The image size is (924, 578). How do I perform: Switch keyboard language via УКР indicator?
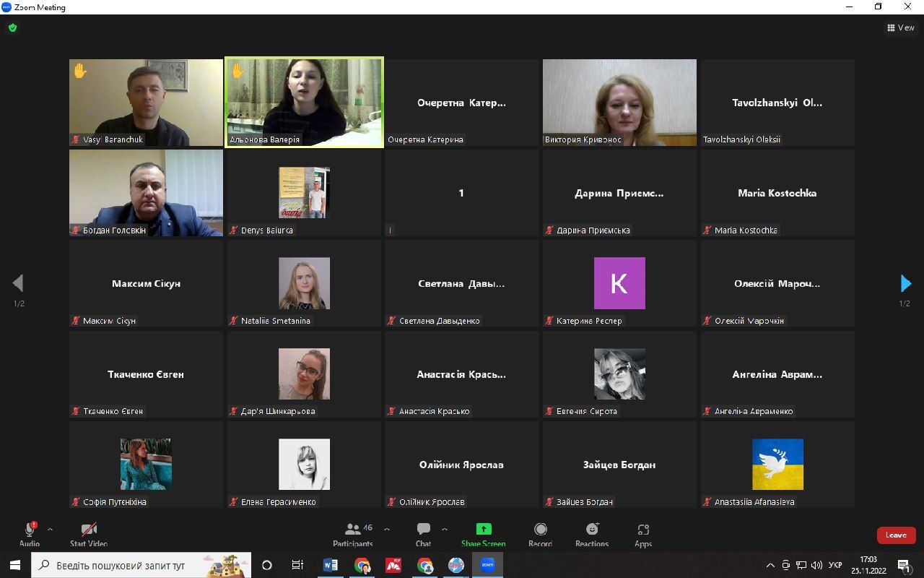835,565
